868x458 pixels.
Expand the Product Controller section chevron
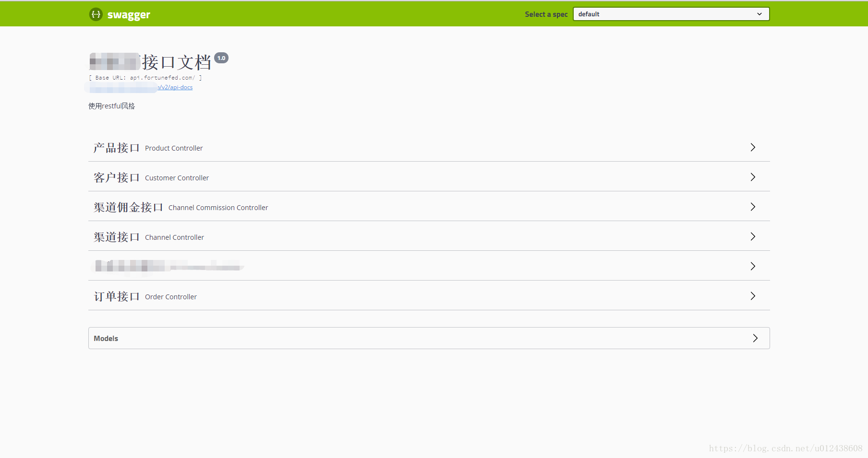tap(753, 147)
